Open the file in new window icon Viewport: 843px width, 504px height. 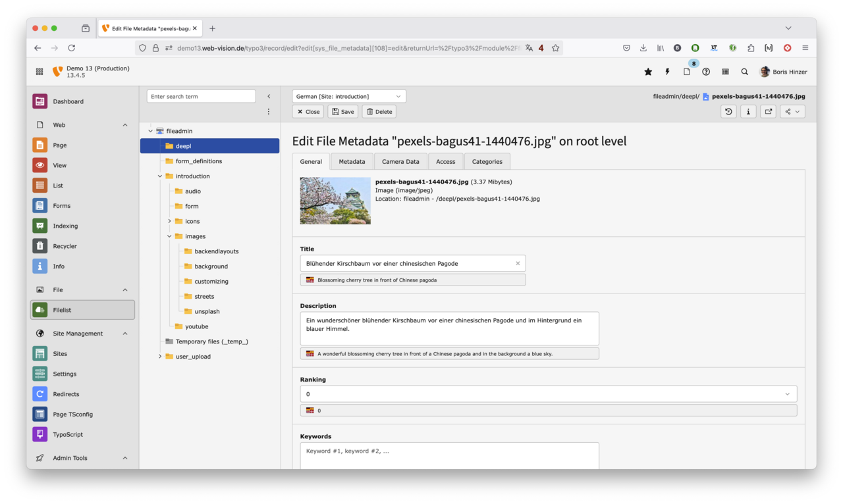coord(768,111)
